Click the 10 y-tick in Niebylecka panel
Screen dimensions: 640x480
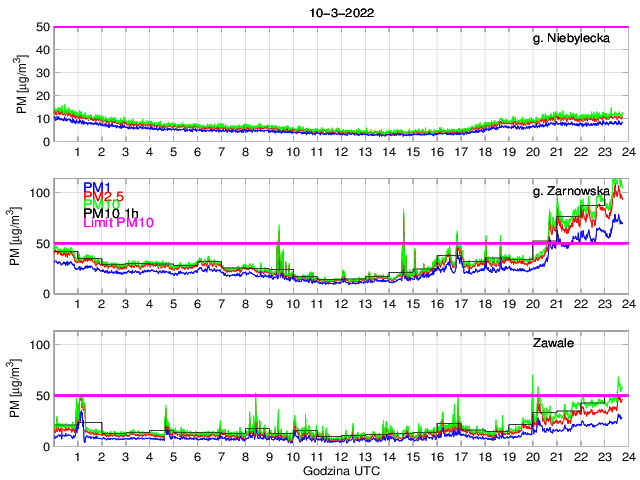(43, 119)
